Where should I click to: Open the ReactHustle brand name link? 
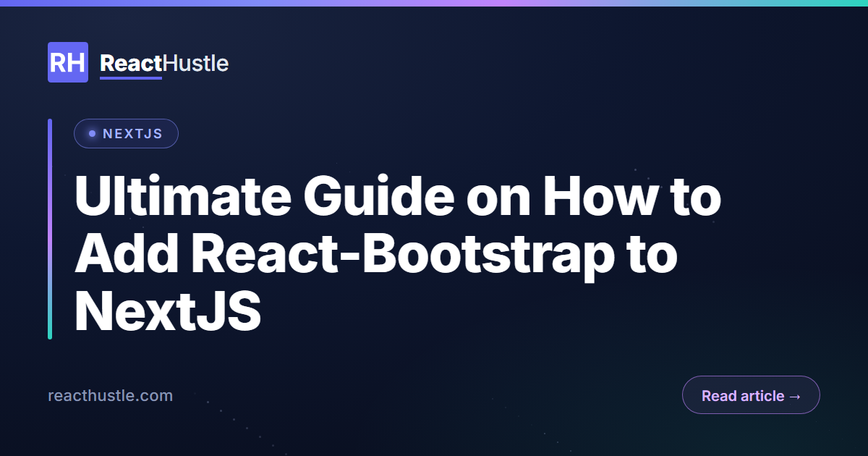point(164,64)
